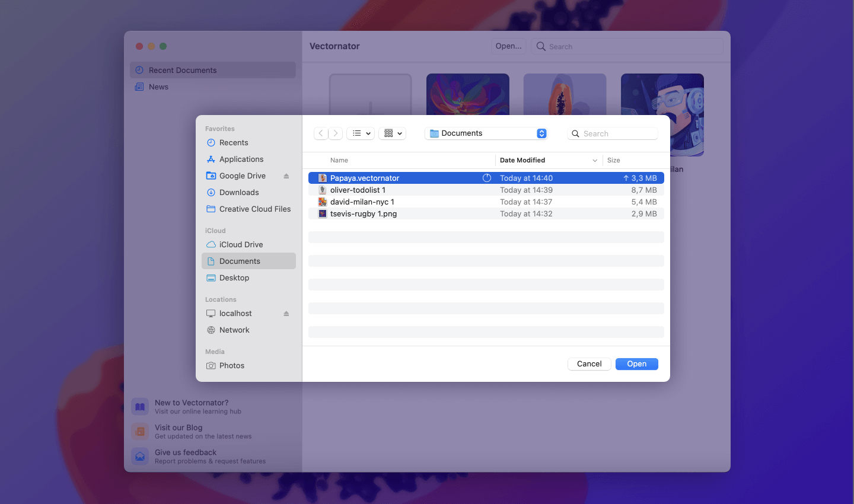Select iCloud Drive in sidebar
The image size is (854, 504).
[x=248, y=244]
